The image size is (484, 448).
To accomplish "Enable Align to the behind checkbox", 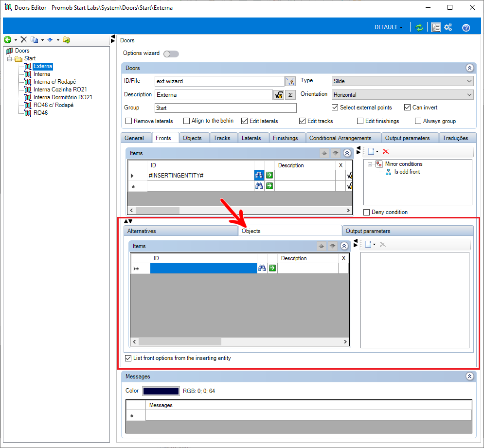I will [186, 121].
